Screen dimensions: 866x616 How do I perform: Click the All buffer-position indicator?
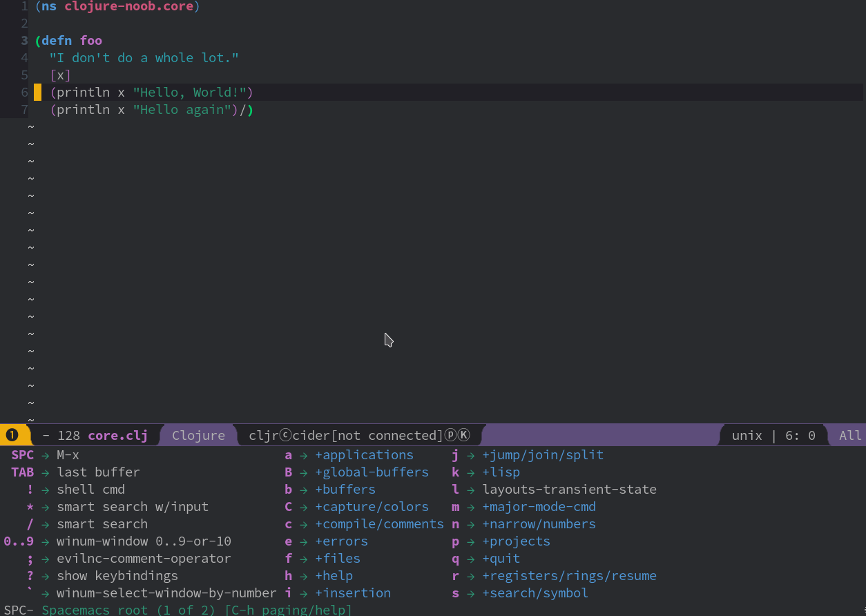coord(852,435)
